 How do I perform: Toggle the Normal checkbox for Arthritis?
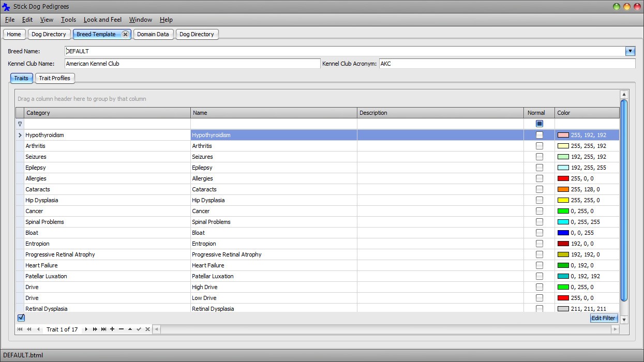[x=540, y=146]
